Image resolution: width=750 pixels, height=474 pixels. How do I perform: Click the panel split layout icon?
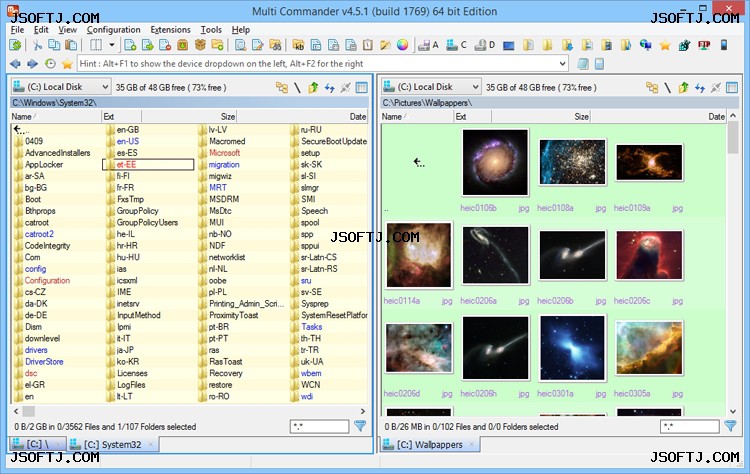(x=96, y=45)
